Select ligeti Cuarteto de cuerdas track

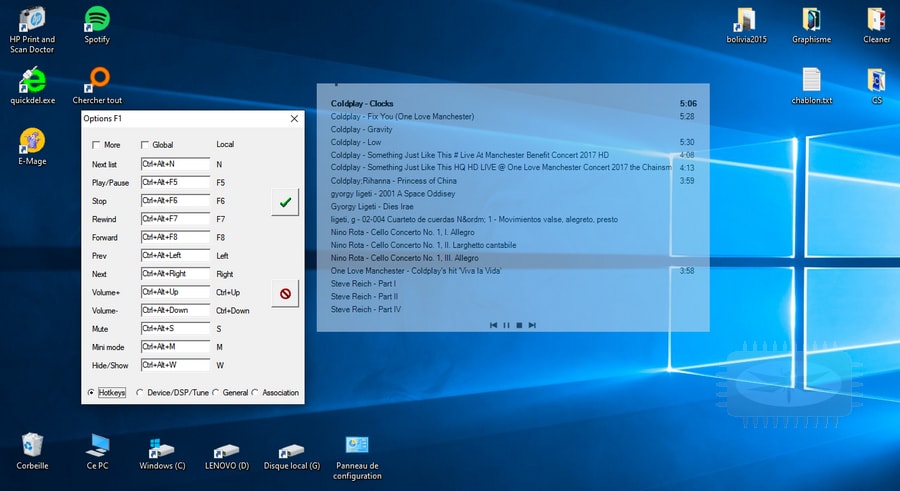click(474, 219)
